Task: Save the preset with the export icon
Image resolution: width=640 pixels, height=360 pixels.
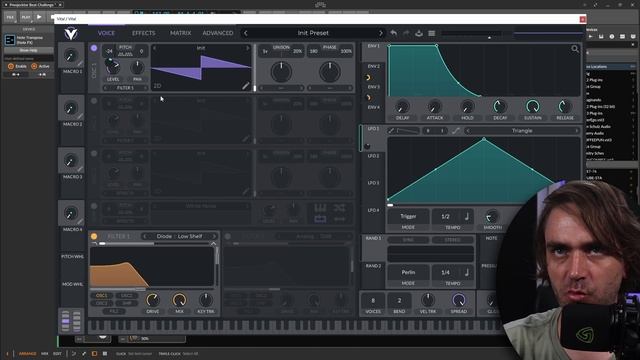Action: click(419, 33)
